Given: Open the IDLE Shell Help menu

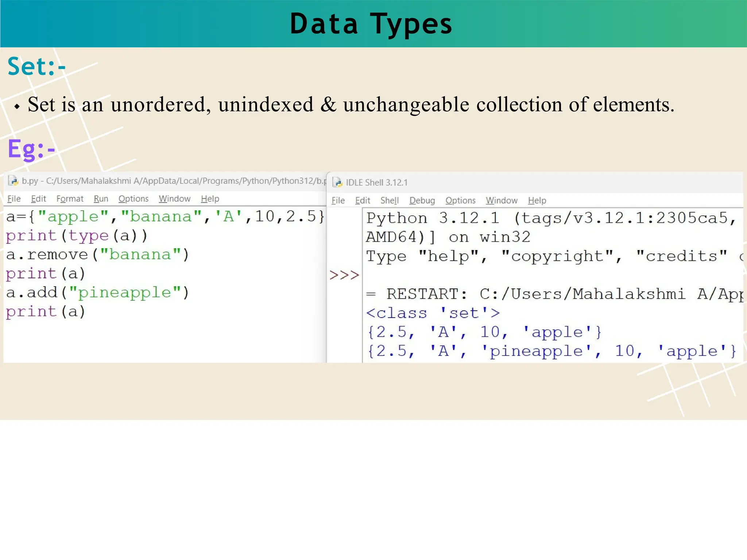Looking at the screenshot, I should (x=537, y=201).
